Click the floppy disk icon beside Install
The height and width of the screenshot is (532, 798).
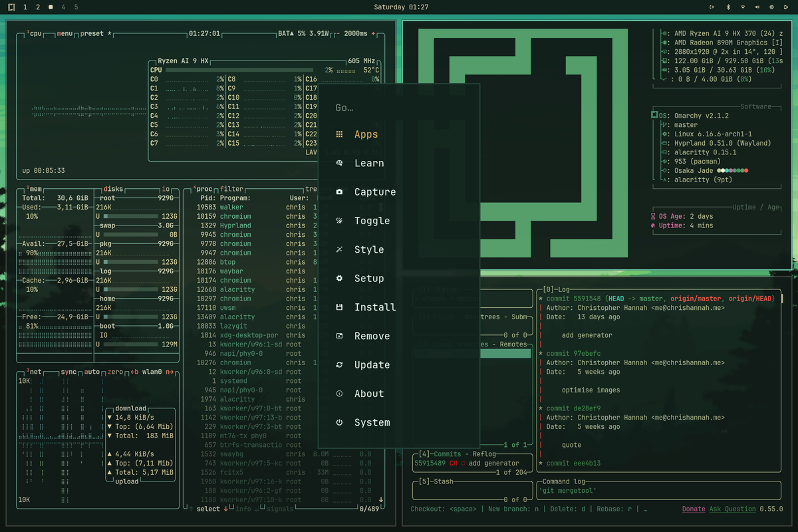click(x=339, y=307)
